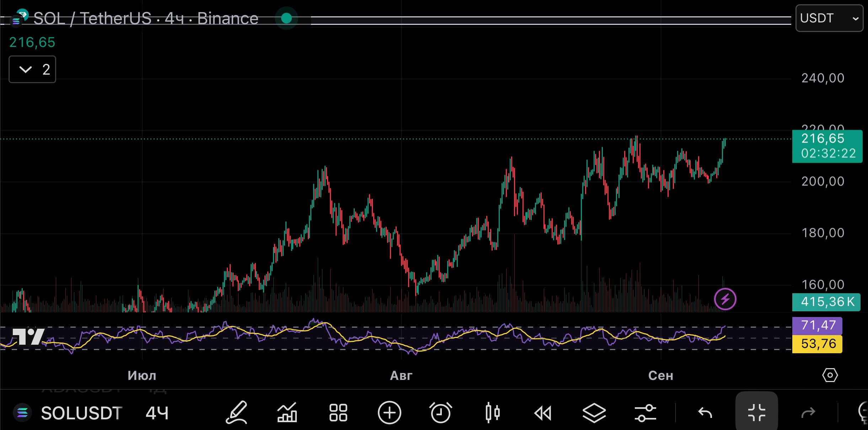Open the layout grid templates icon
This screenshot has width=868, height=430.
338,413
